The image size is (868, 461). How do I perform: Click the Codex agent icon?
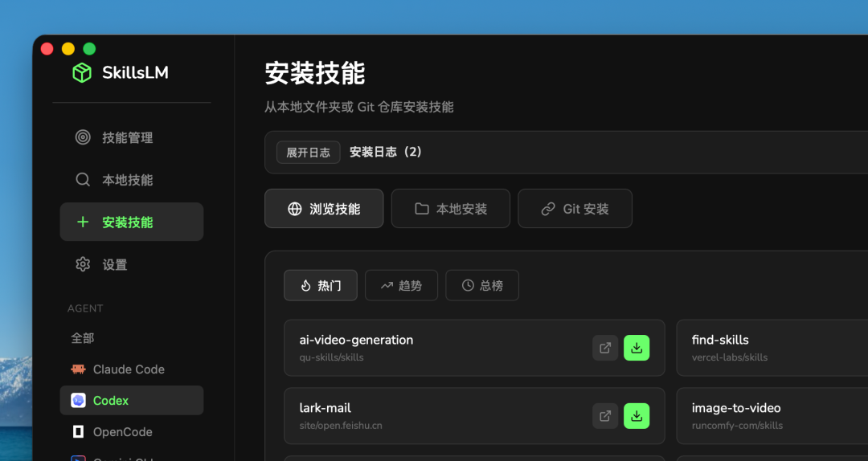78,400
